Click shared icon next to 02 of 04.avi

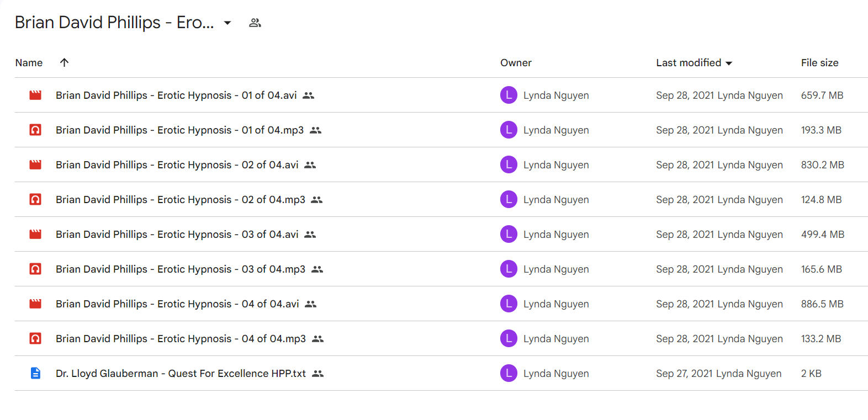[310, 165]
